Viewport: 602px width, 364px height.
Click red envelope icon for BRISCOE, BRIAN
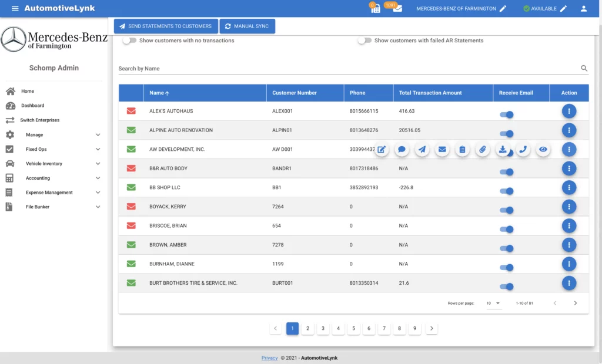click(131, 225)
